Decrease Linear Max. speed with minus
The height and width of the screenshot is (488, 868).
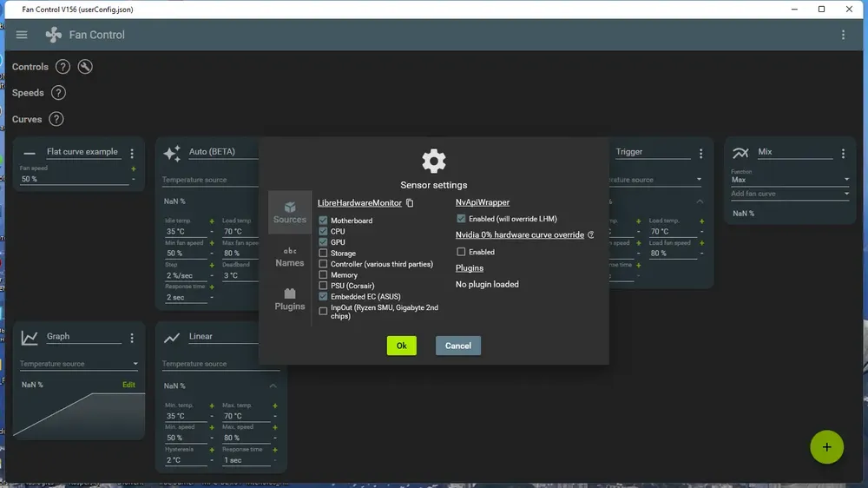(275, 439)
